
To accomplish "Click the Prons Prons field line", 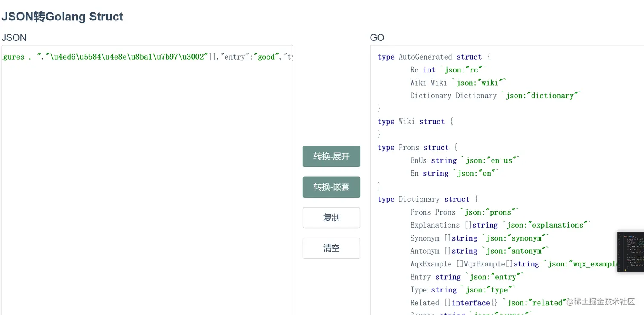I will (465, 212).
